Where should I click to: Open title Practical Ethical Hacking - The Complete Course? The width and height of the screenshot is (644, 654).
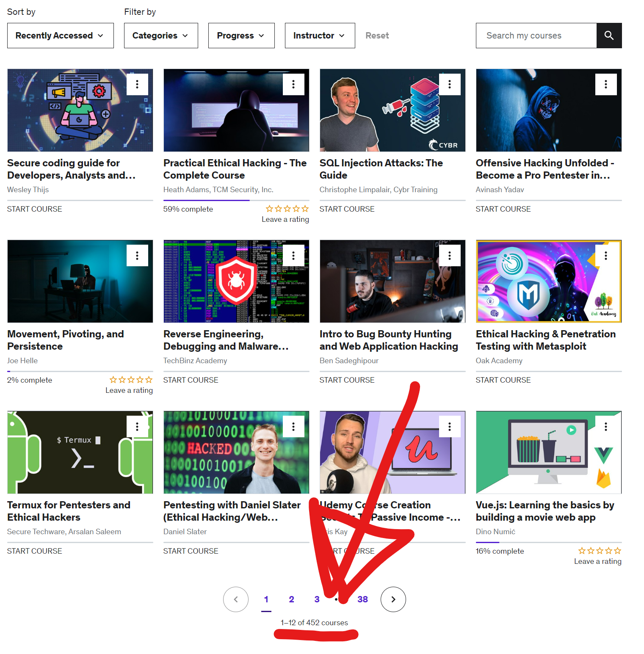(235, 169)
